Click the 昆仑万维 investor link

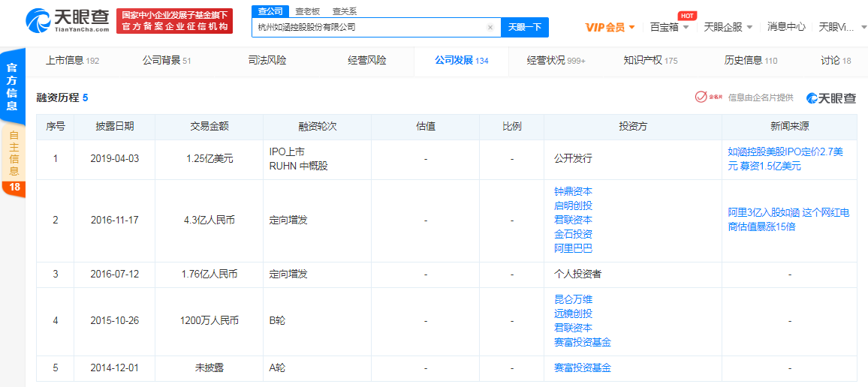[x=573, y=299]
